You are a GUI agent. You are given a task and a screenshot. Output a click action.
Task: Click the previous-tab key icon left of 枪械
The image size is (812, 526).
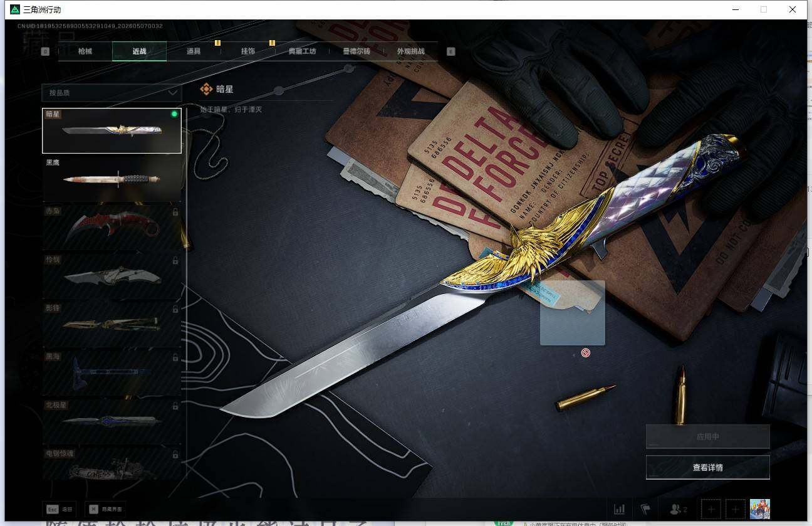click(45, 51)
